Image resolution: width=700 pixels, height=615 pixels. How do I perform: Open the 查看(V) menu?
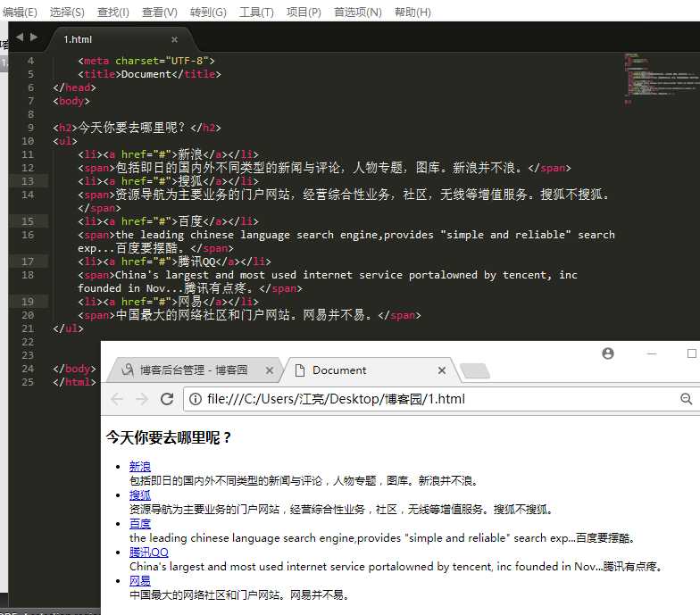point(159,12)
